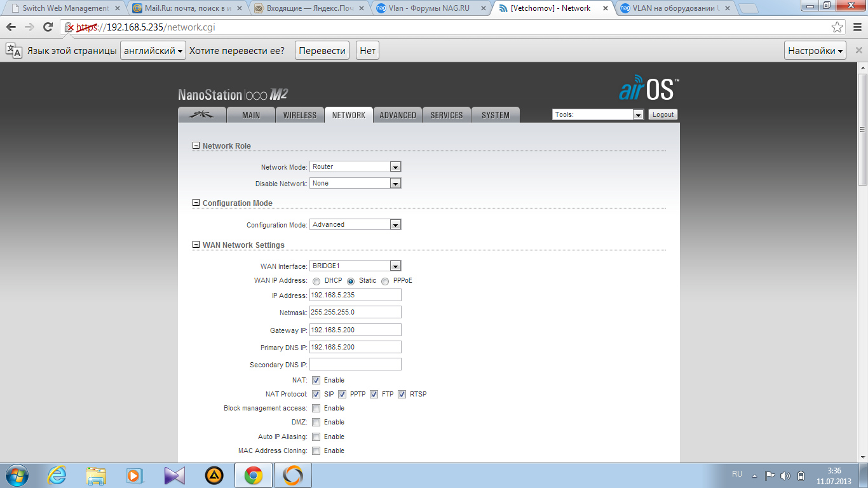Dismiss the translation bar

click(x=858, y=50)
